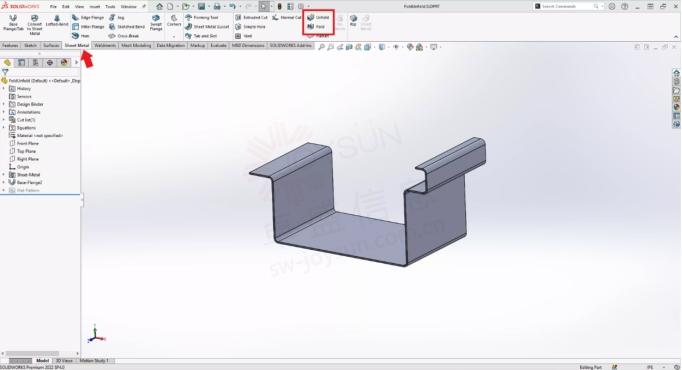Open the appearance color wheel tab
Viewport: 682px width, 370px height.
64,63
